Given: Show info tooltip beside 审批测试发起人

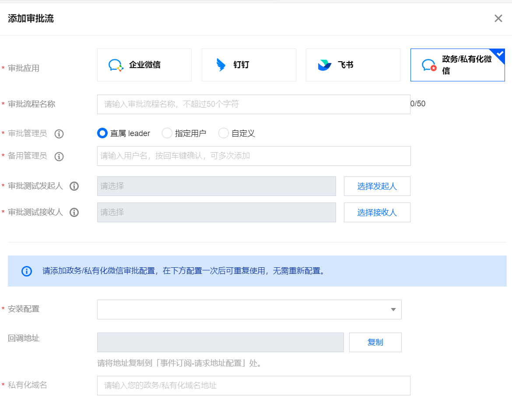Looking at the screenshot, I should [74, 186].
